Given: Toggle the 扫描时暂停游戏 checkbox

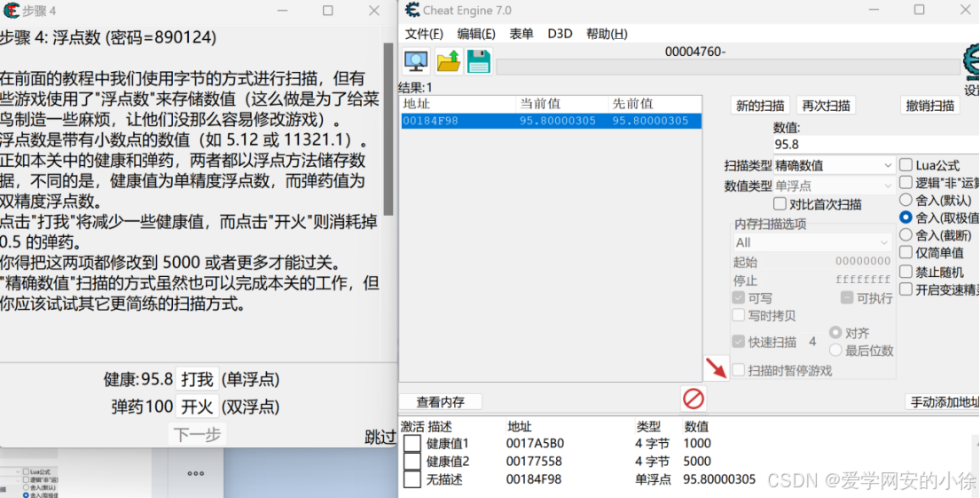Looking at the screenshot, I should coord(738,370).
